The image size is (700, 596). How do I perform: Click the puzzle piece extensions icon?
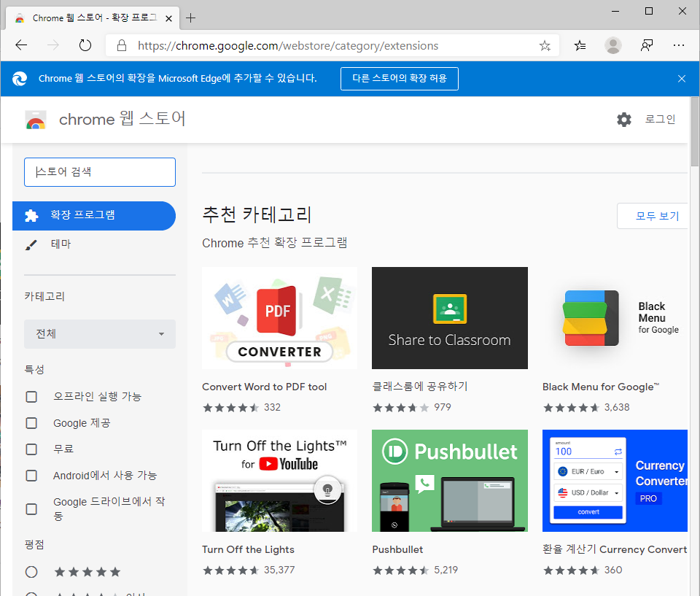[31, 216]
